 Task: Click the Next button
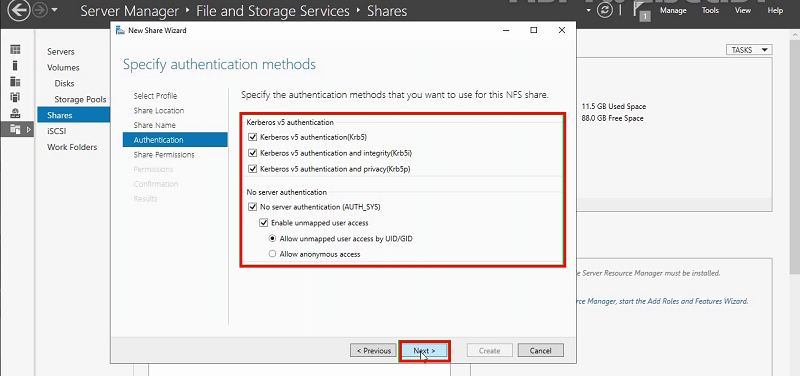tap(424, 351)
